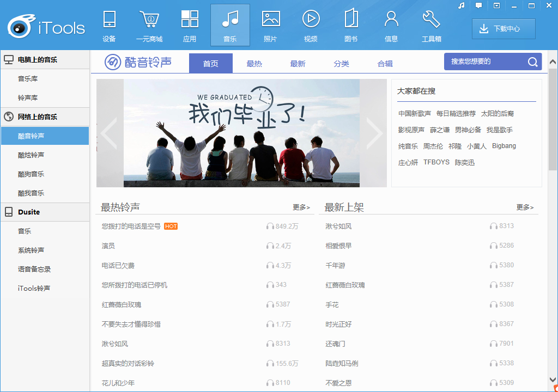Image resolution: width=558 pixels, height=392 pixels.
Task: Open 音乐 under Dusite in sidebar
Action: click(45, 231)
